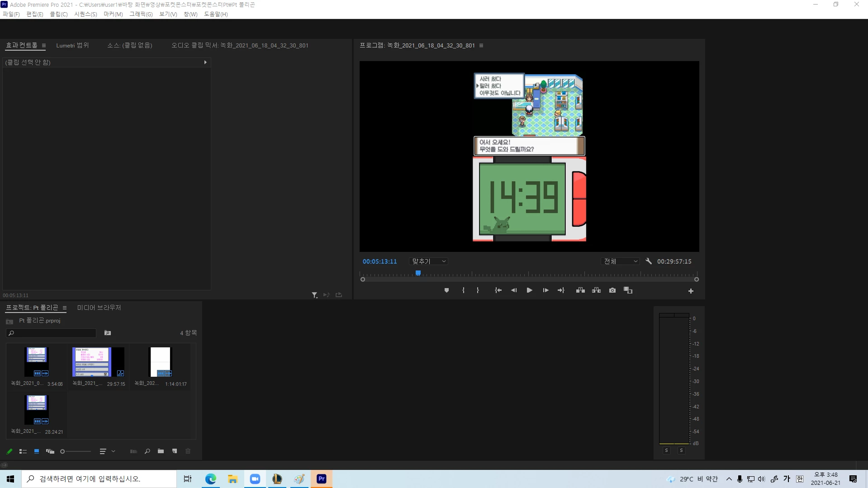This screenshot has width=868, height=488.
Task: Play the program sequence
Action: [x=529, y=290]
